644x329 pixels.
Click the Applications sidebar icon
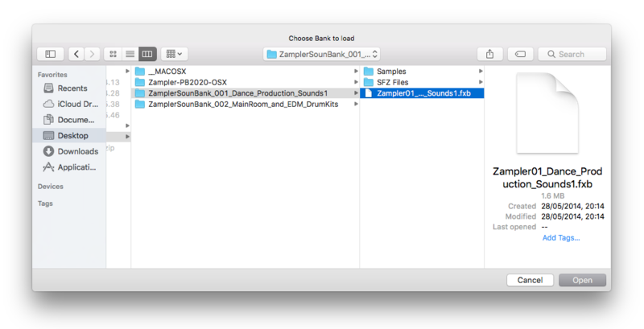click(x=48, y=167)
